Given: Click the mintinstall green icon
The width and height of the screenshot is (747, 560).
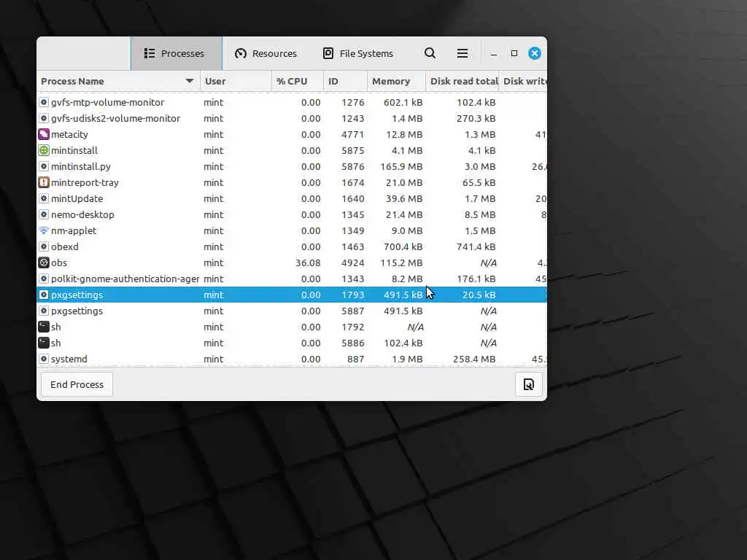Looking at the screenshot, I should [x=44, y=150].
